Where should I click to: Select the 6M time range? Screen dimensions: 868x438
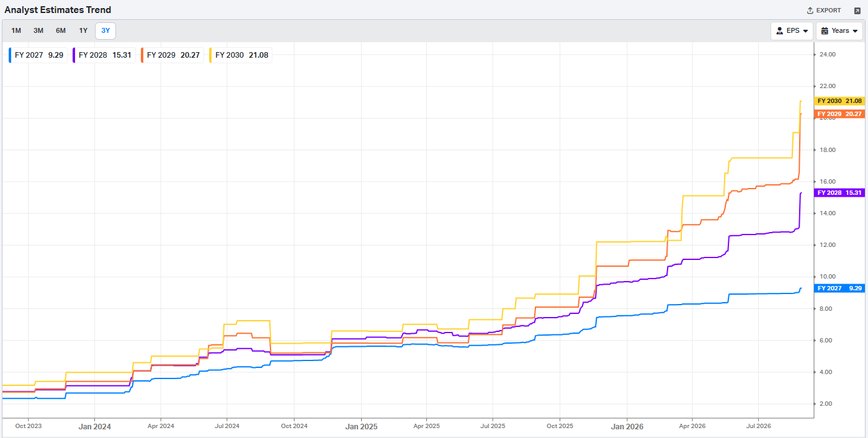pyautogui.click(x=61, y=30)
